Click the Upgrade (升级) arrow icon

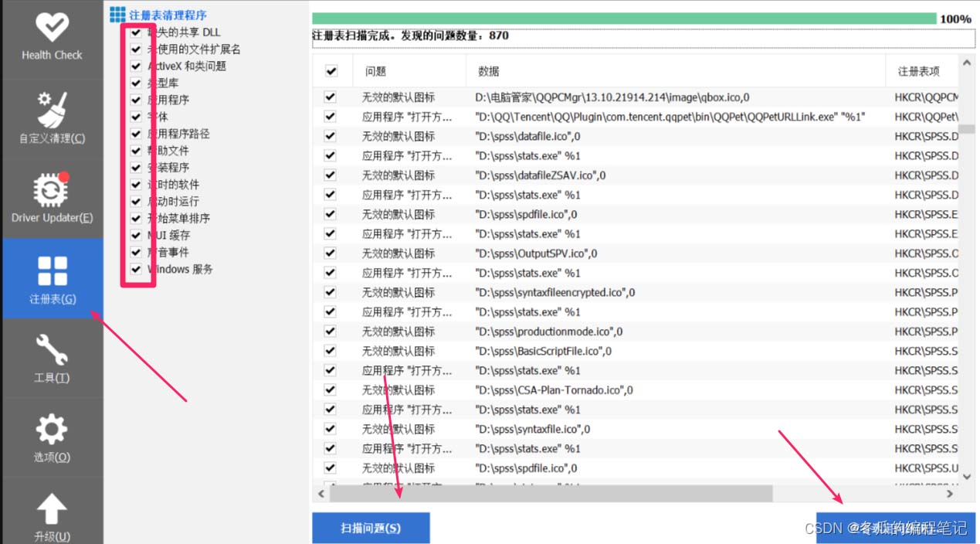[x=52, y=510]
